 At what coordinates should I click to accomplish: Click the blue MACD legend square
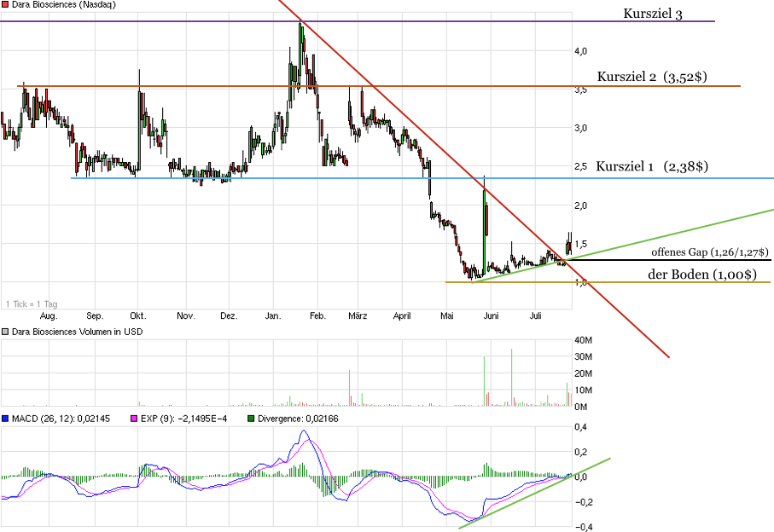pos(6,419)
